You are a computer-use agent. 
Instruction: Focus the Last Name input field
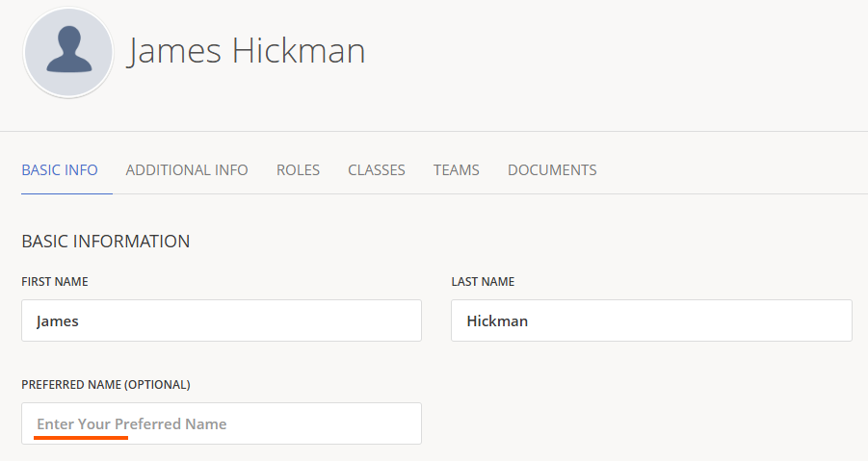click(651, 320)
